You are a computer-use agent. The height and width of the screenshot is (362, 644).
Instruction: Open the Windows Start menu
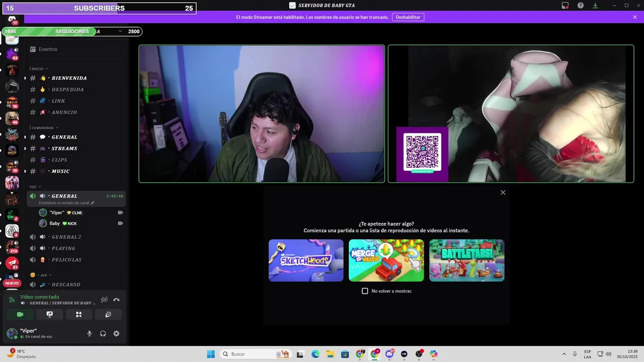(x=211, y=354)
